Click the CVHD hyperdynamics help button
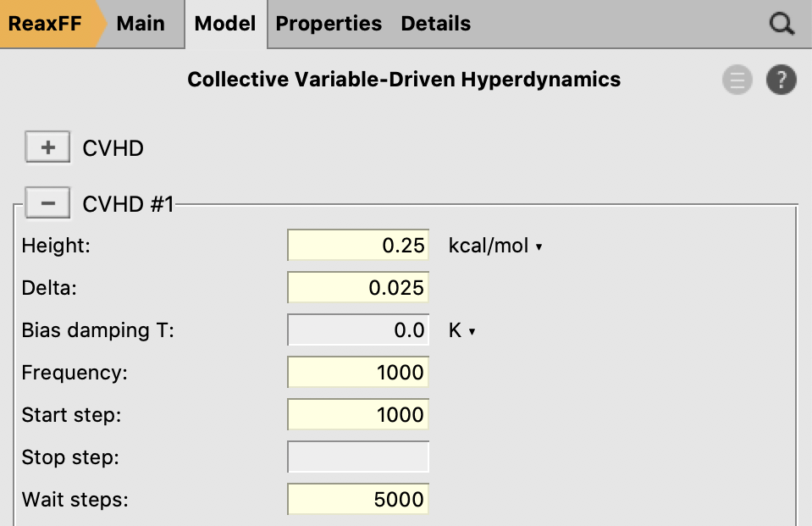 pos(781,80)
